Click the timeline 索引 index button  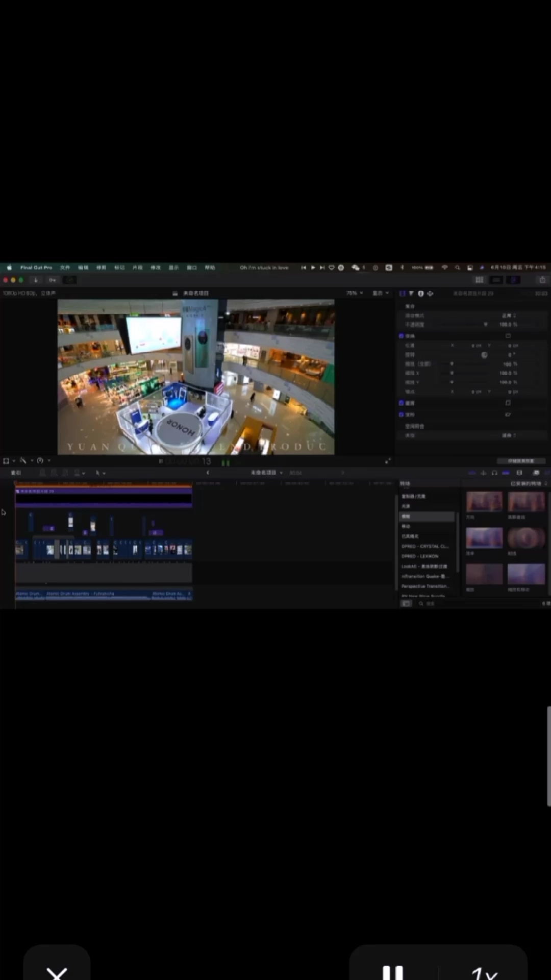coord(16,473)
